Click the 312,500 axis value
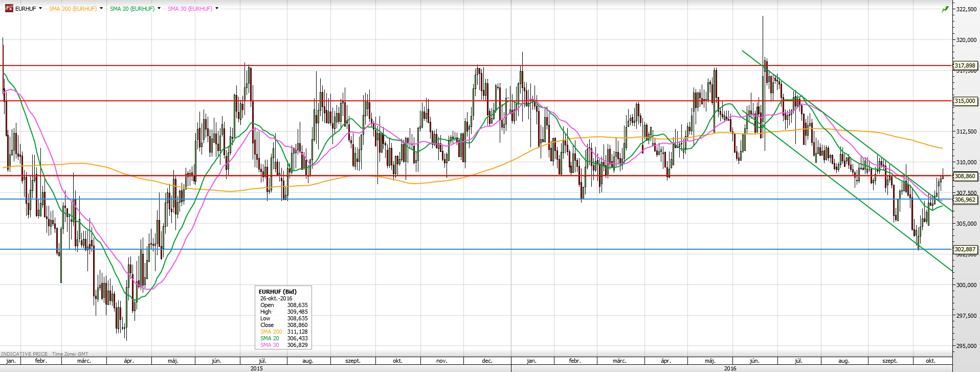 [966, 132]
